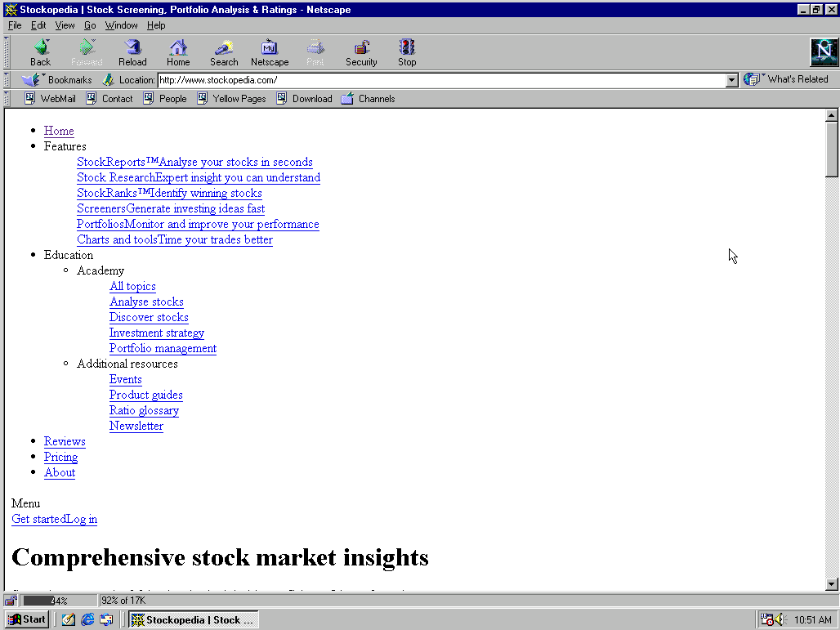This screenshot has height=630, width=840.
Task: Open the Channels toolbar shortcut
Action: [x=368, y=99]
